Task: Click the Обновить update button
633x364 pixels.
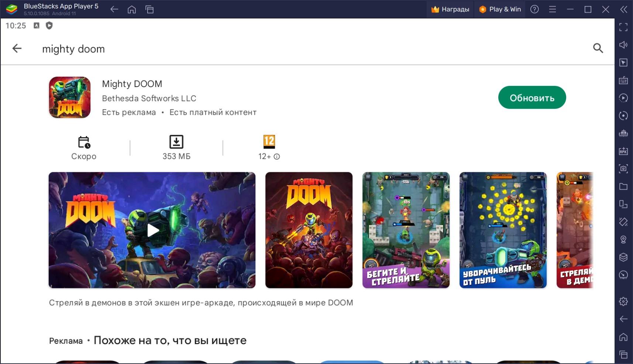Action: (x=532, y=97)
